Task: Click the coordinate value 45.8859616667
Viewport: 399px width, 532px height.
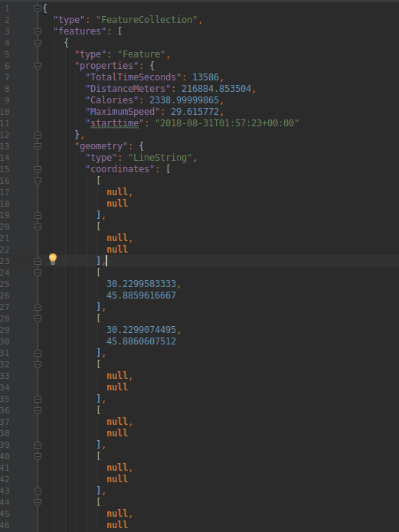Action: pyautogui.click(x=141, y=295)
